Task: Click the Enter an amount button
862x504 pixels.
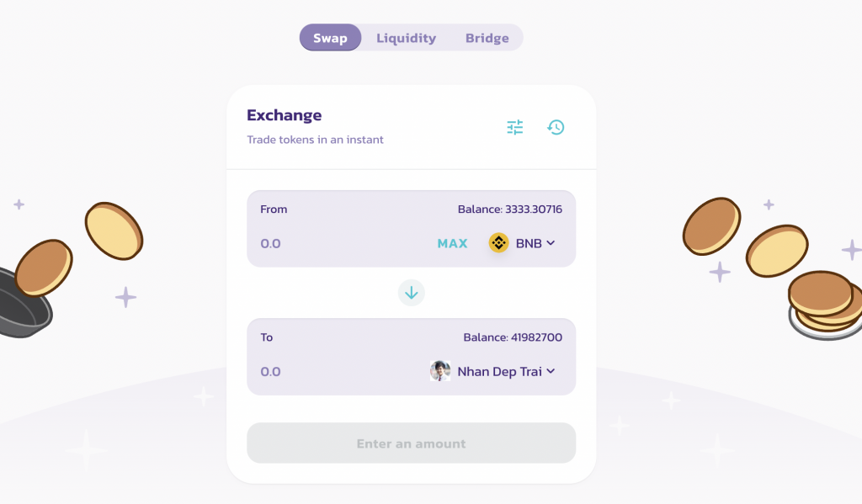Action: tap(411, 443)
